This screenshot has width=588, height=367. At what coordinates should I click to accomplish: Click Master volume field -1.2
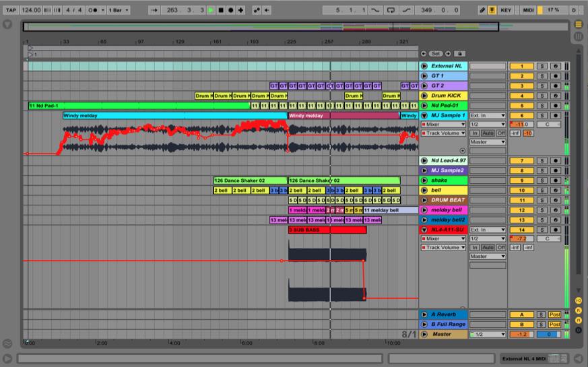pyautogui.click(x=521, y=335)
